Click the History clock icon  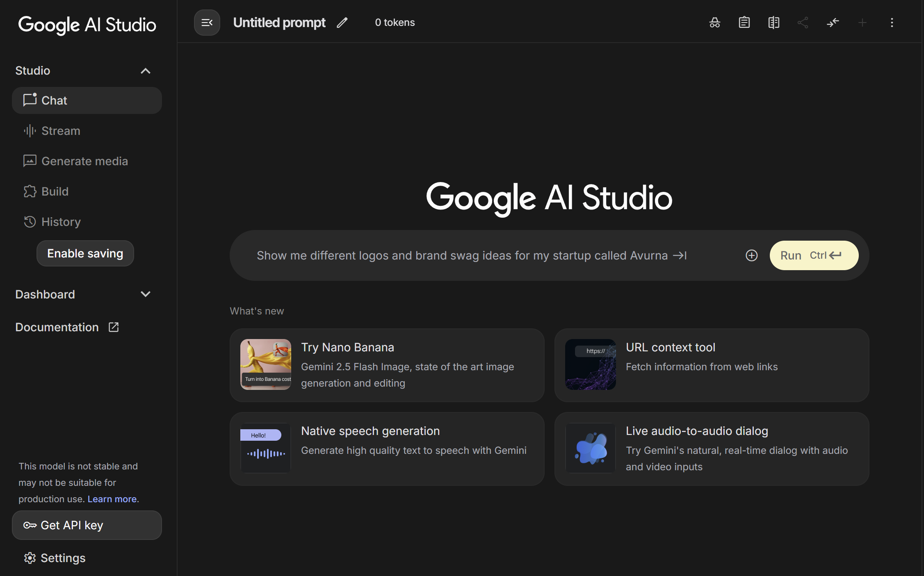pos(30,222)
